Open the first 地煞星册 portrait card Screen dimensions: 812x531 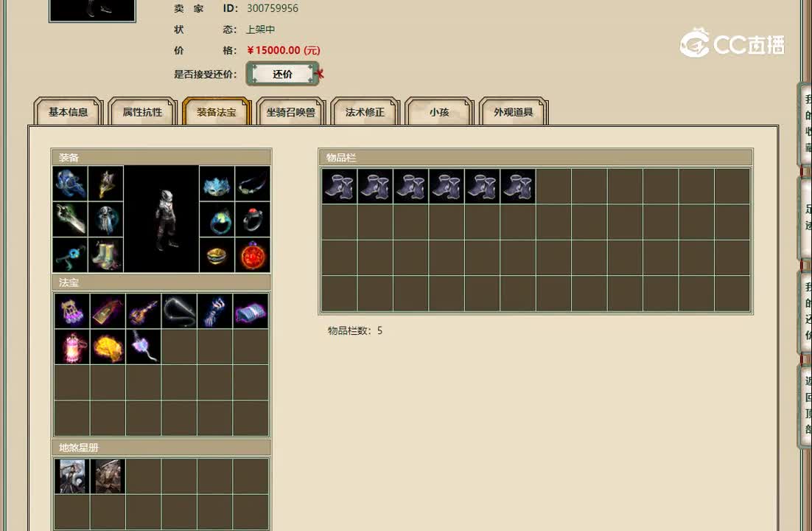click(x=72, y=476)
